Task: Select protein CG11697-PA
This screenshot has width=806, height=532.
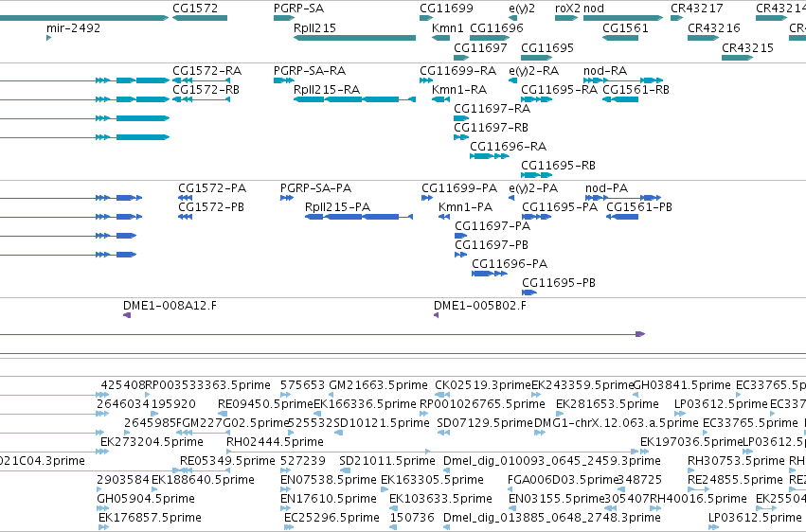Action: tap(461, 236)
